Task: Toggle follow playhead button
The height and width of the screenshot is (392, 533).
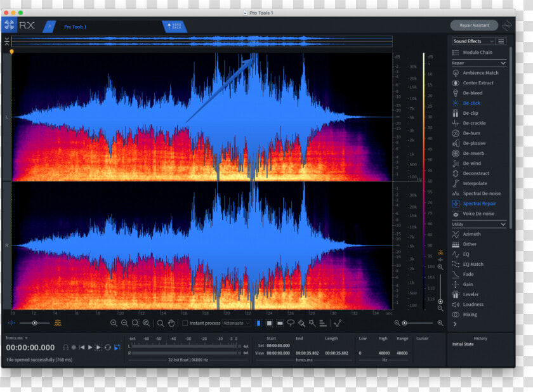Action: point(117,347)
